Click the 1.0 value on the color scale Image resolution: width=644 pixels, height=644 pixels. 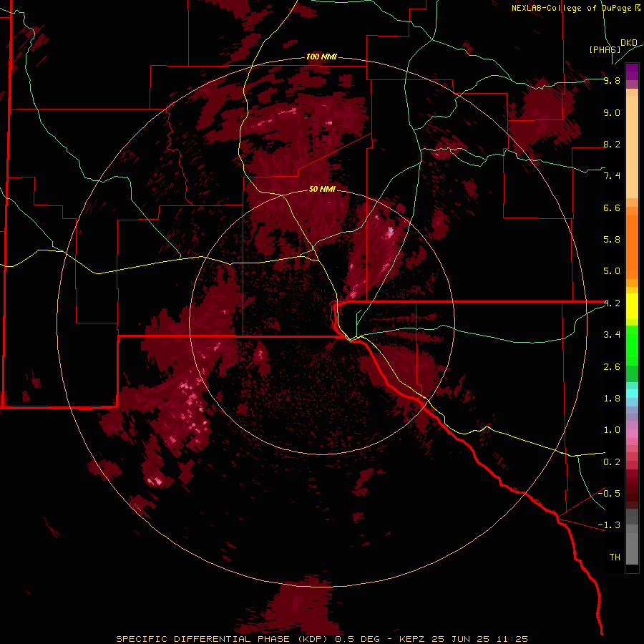[612, 429]
